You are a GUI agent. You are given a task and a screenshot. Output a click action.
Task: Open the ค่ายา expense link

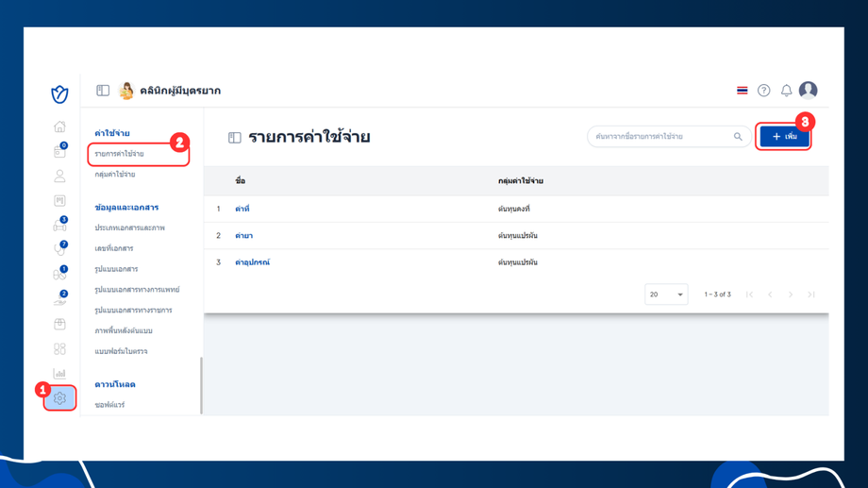[243, 235]
